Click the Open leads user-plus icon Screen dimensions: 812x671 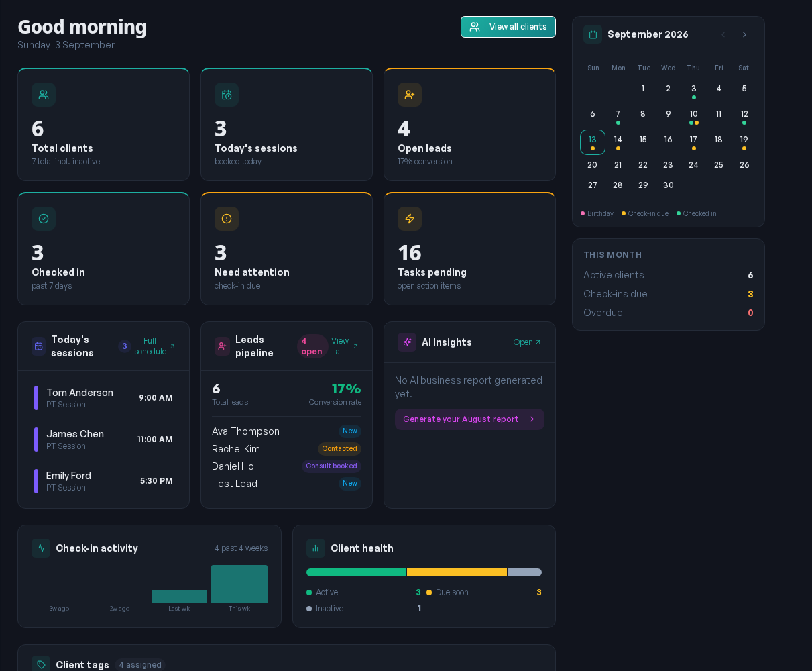click(410, 95)
